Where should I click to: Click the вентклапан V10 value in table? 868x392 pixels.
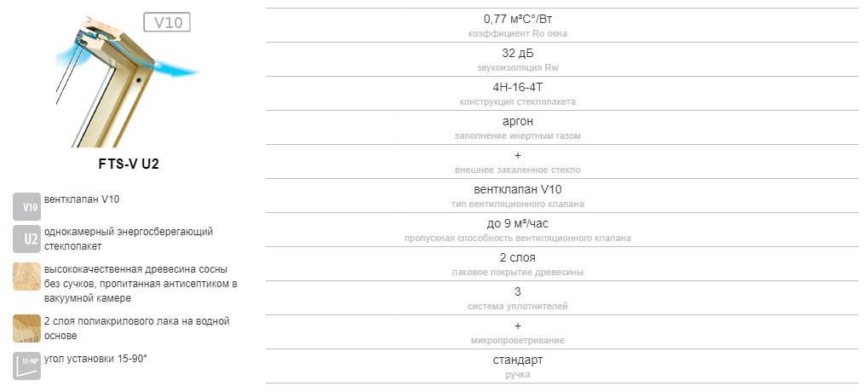[x=518, y=190]
